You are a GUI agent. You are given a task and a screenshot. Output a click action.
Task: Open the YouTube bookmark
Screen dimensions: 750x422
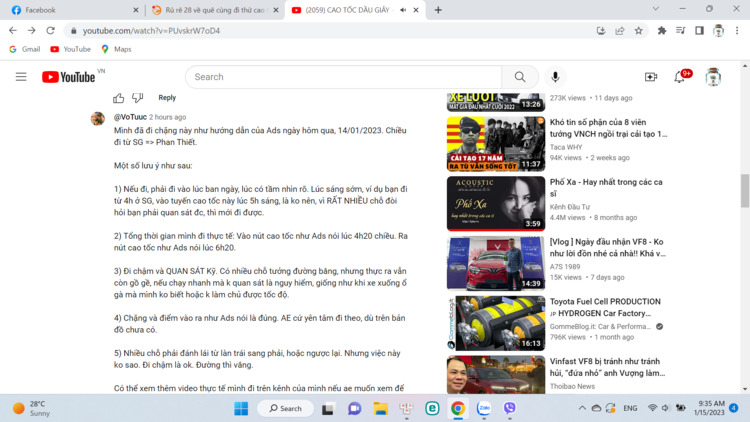click(x=71, y=49)
